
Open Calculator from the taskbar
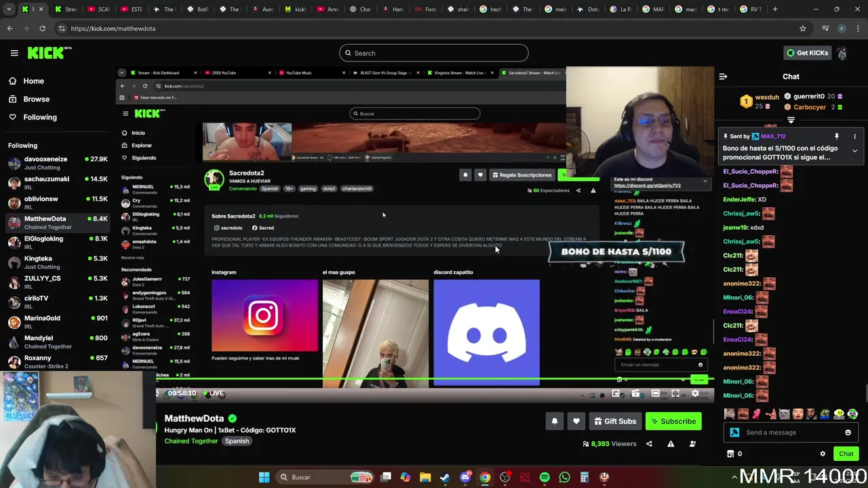point(584,477)
